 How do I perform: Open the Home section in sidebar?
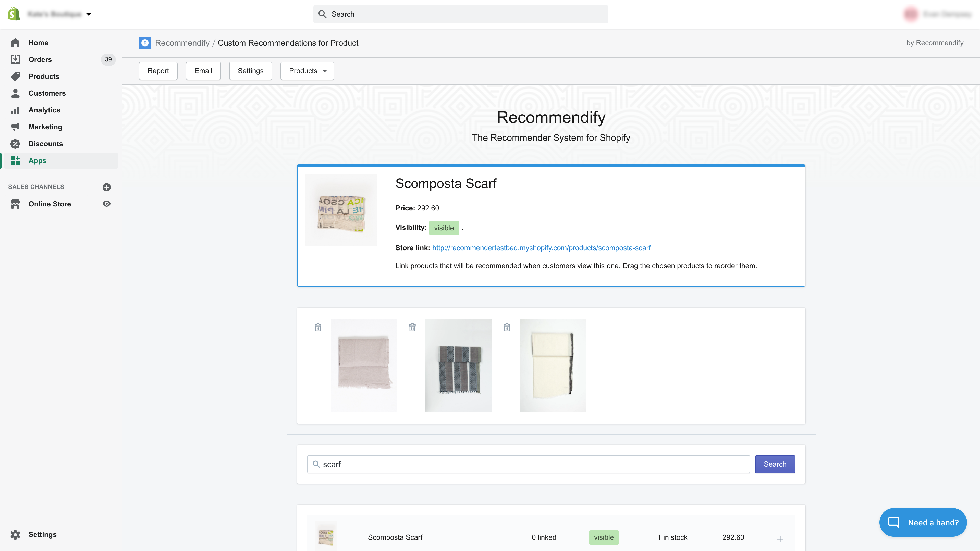[38, 43]
